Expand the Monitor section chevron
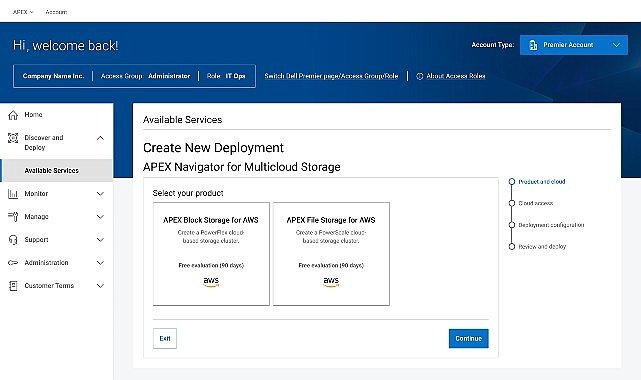The image size is (641, 380). click(x=100, y=194)
